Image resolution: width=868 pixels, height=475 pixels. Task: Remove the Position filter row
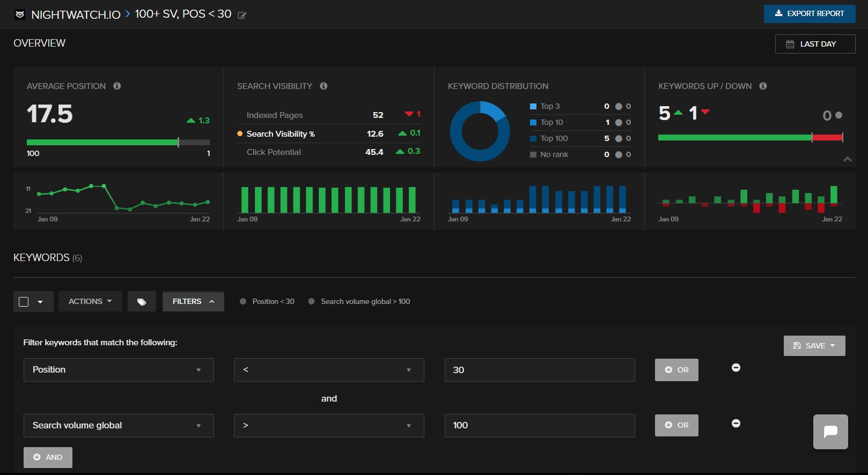(736, 368)
